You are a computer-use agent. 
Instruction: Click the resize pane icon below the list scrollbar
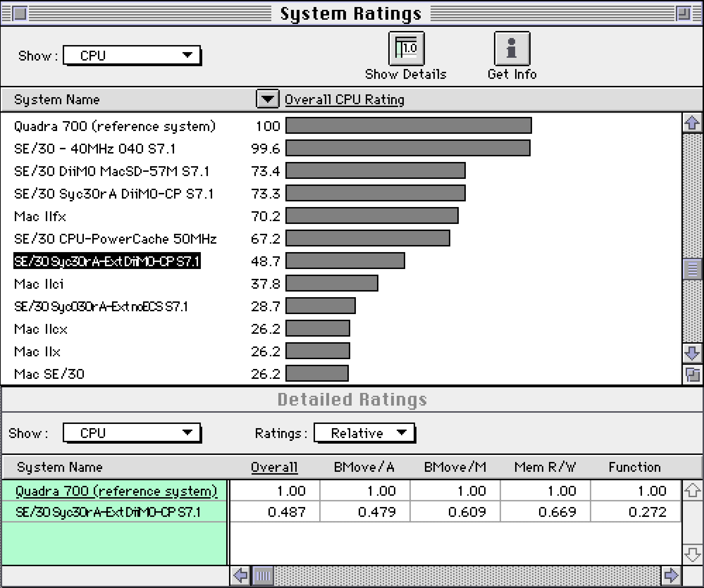[692, 375]
